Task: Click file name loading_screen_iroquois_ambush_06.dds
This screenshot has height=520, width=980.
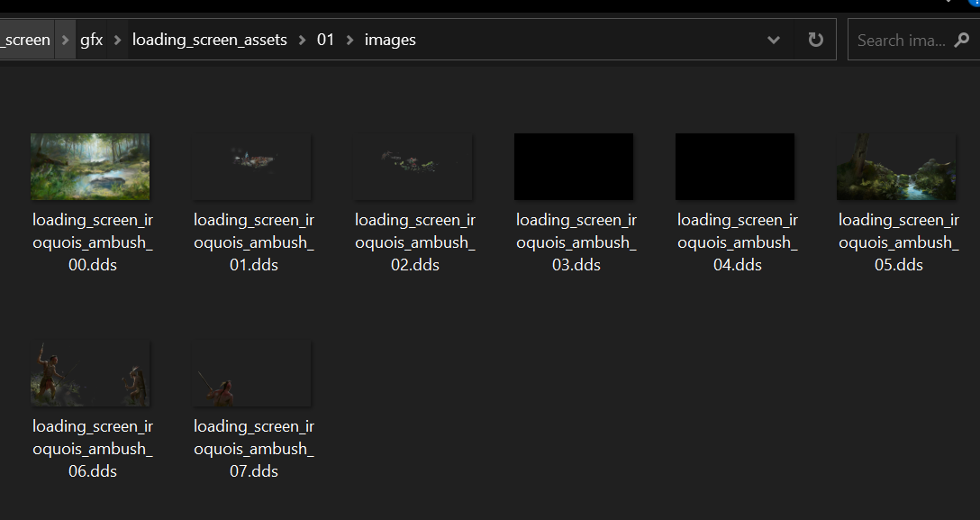Action: (93, 449)
